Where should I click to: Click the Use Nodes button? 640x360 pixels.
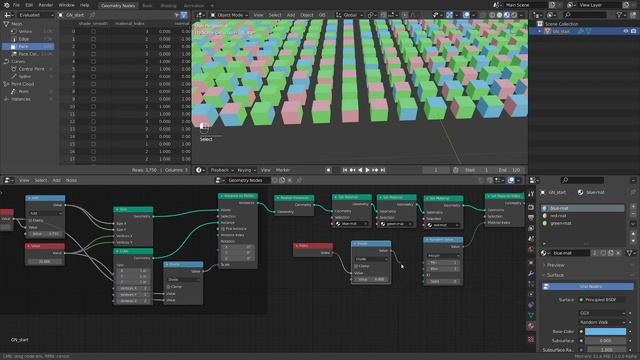[587, 287]
